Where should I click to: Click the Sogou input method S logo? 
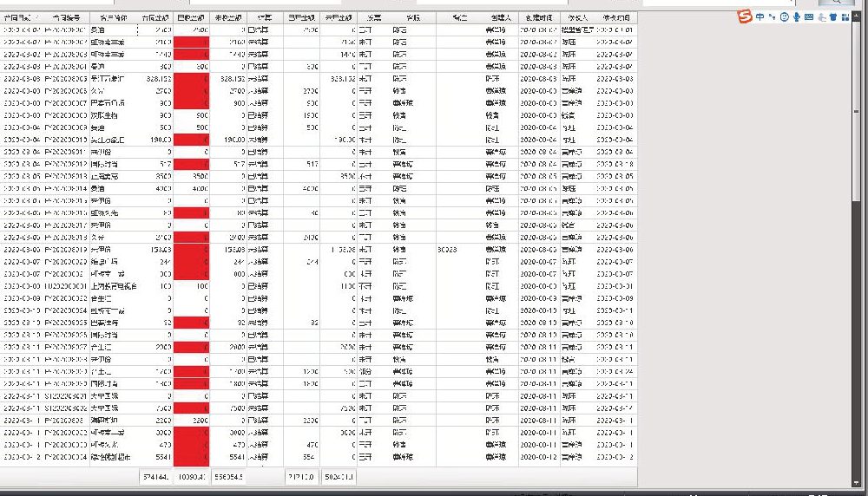pos(745,16)
